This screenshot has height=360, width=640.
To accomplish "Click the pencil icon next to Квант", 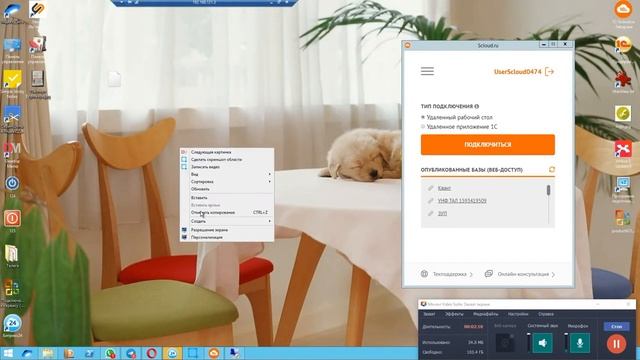I will coord(430,188).
